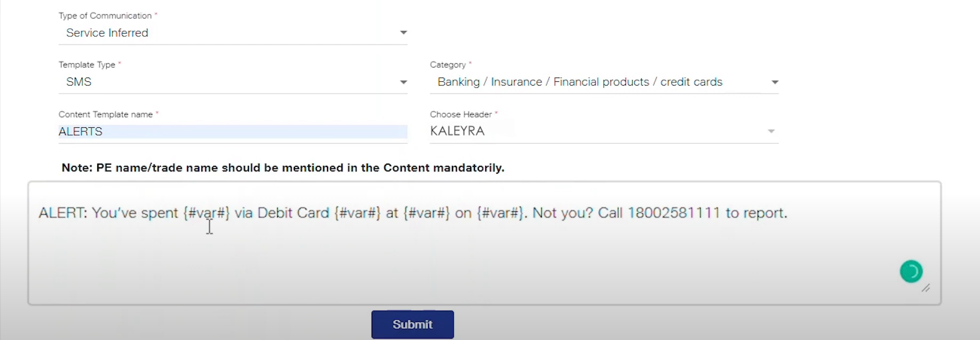Viewport: 980px width, 340px height.
Task: Expand the Category dropdown arrow
Action: [775, 82]
